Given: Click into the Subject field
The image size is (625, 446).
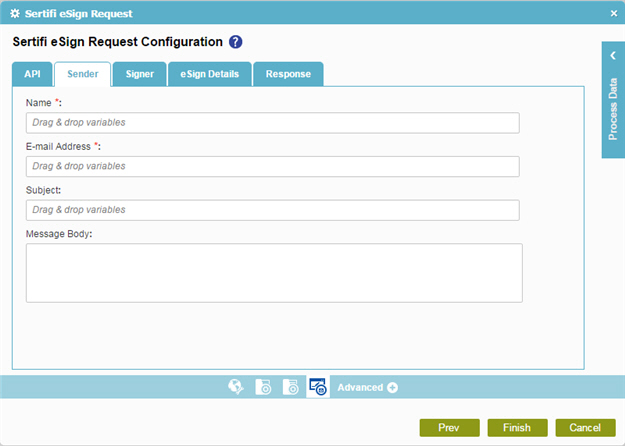Looking at the screenshot, I should 273,210.
